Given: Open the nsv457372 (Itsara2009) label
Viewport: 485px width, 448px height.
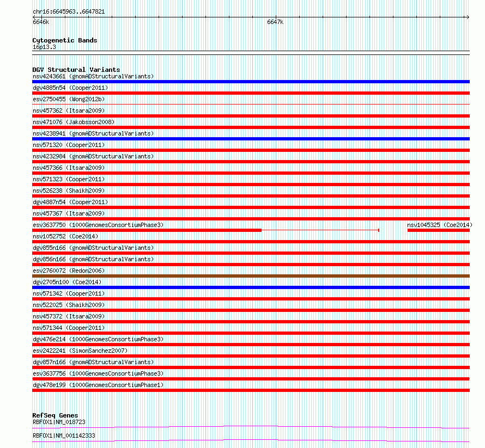Looking at the screenshot, I should point(69,316).
